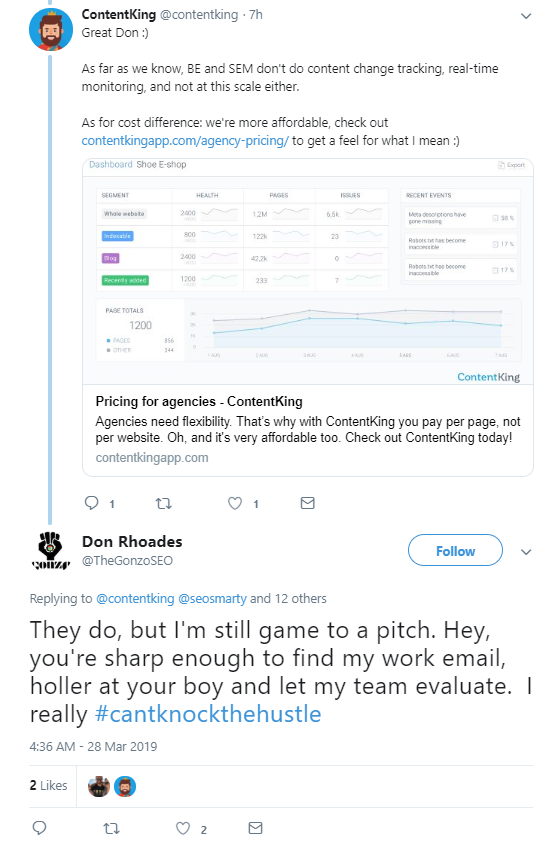Image resolution: width=551 pixels, height=850 pixels.
Task: Reply to ContentKing's tweet
Action: (x=92, y=503)
